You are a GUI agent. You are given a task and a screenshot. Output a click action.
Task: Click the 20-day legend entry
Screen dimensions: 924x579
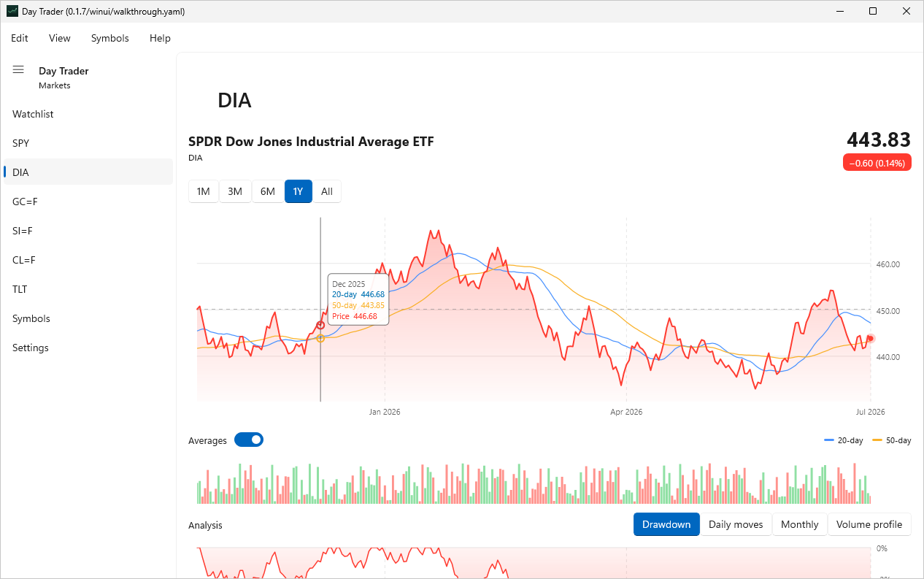844,440
